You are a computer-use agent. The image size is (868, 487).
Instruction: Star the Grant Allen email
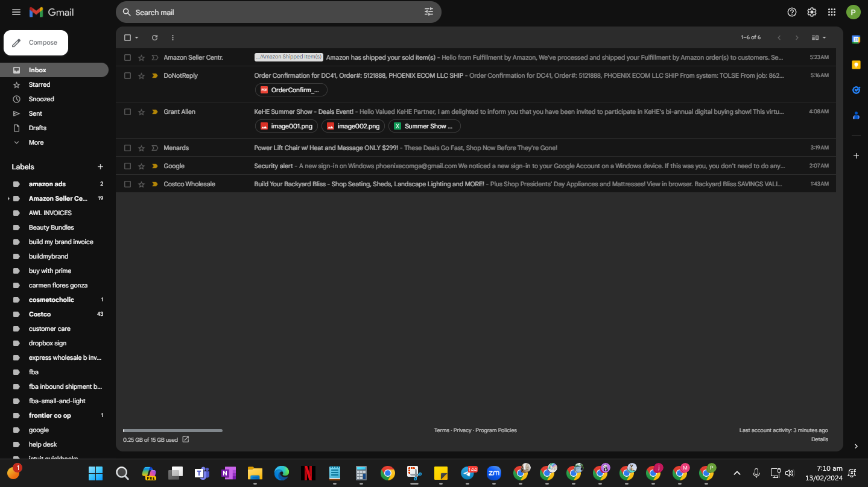[x=141, y=112]
